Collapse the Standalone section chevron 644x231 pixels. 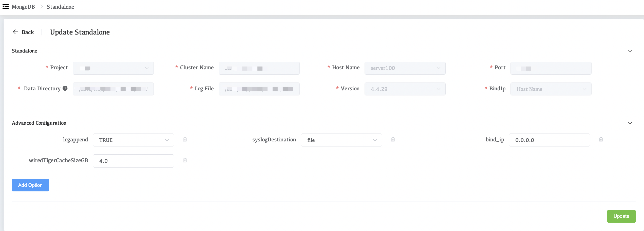[630, 51]
